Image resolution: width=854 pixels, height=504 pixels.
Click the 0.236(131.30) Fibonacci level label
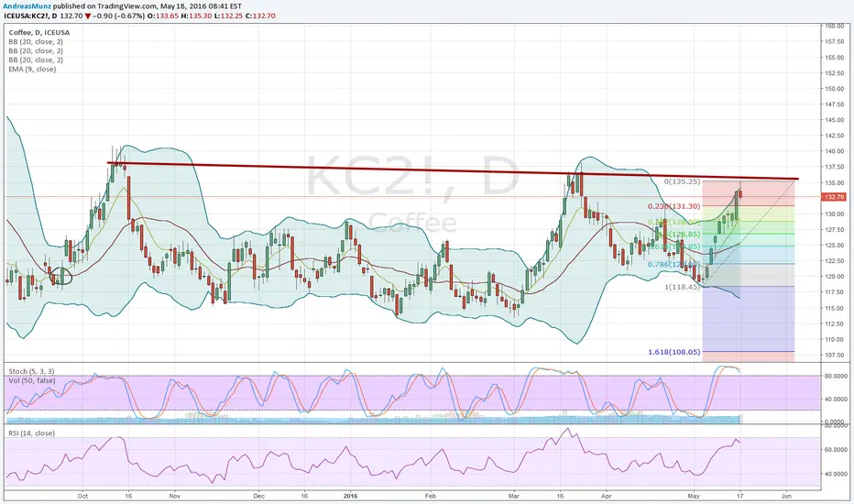coord(674,206)
